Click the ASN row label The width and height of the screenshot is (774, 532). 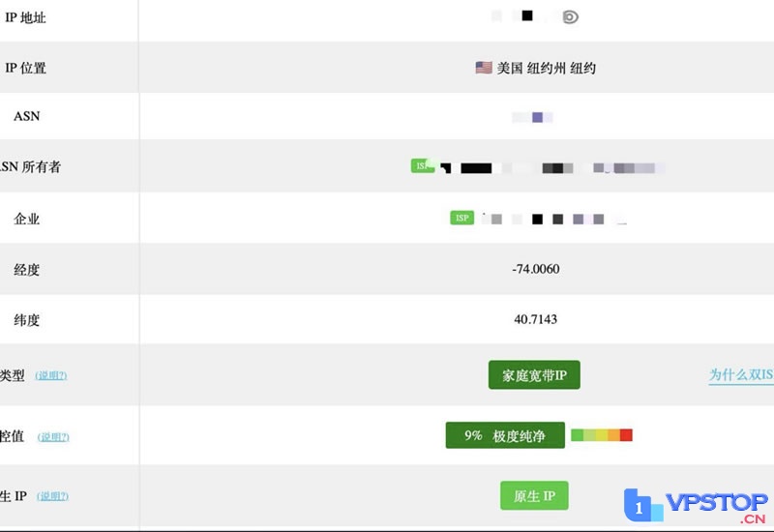(x=27, y=116)
